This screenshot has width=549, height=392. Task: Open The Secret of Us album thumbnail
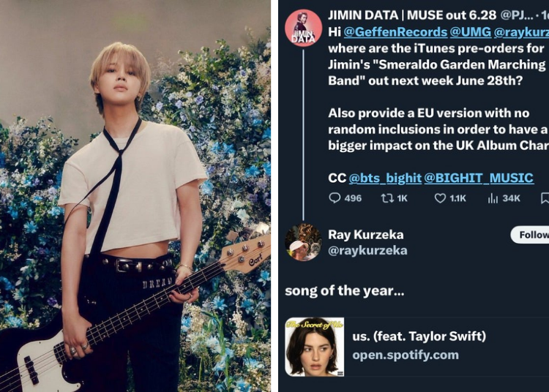tap(315, 347)
